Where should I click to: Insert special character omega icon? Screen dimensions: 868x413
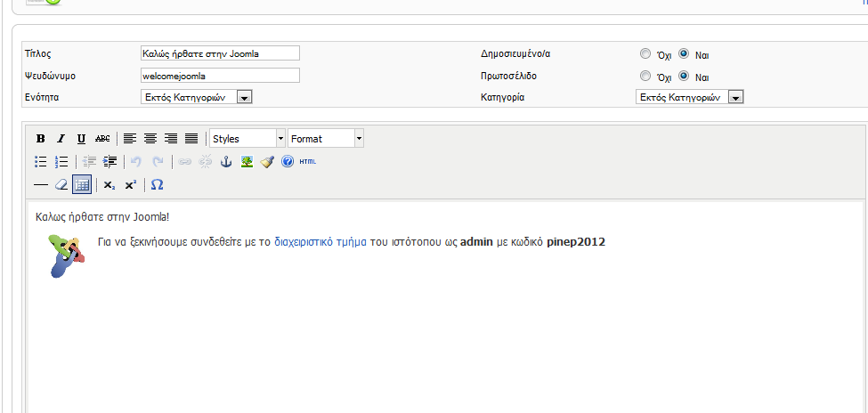158,185
